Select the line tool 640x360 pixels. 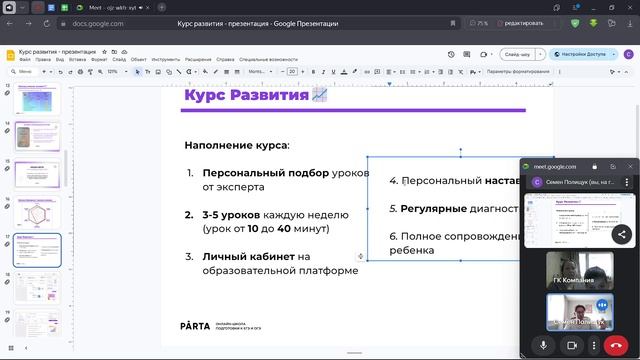(x=179, y=72)
